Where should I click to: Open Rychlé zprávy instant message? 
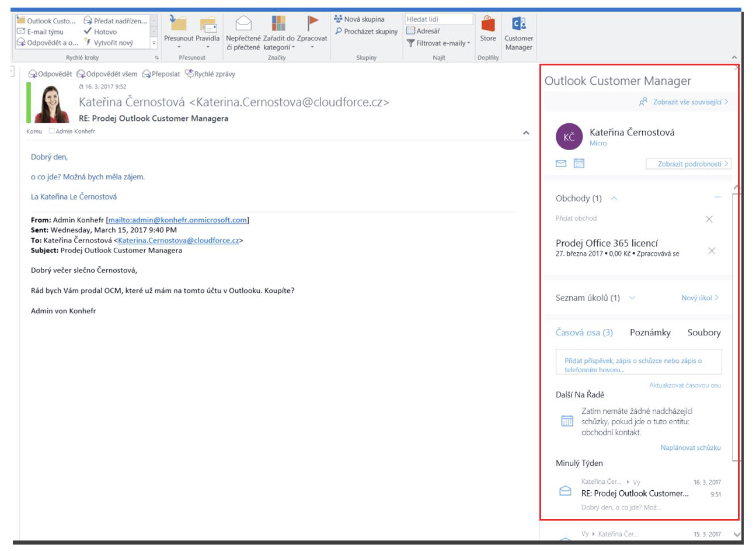[210, 74]
